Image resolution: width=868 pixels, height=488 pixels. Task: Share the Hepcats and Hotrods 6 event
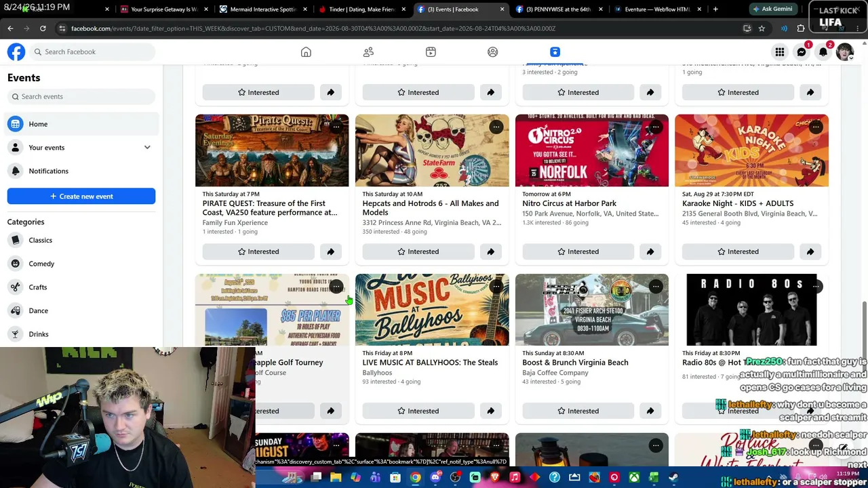(x=490, y=251)
